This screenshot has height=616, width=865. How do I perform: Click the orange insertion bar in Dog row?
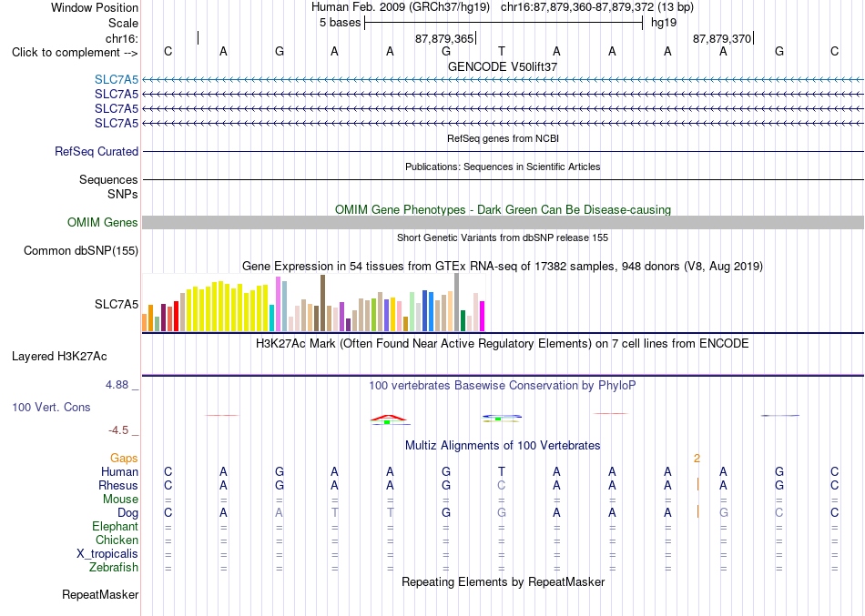click(x=697, y=511)
